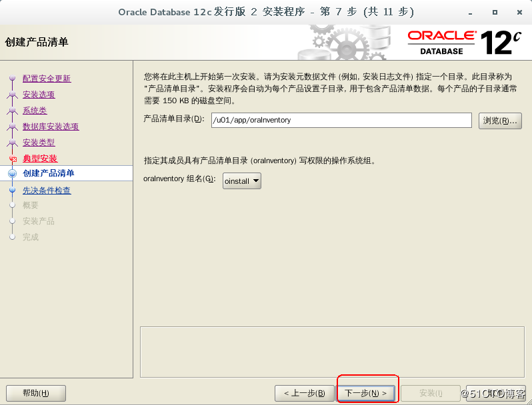This screenshot has width=532, height=405.
Task: Proceed with 下一步(N) button
Action: [366, 393]
